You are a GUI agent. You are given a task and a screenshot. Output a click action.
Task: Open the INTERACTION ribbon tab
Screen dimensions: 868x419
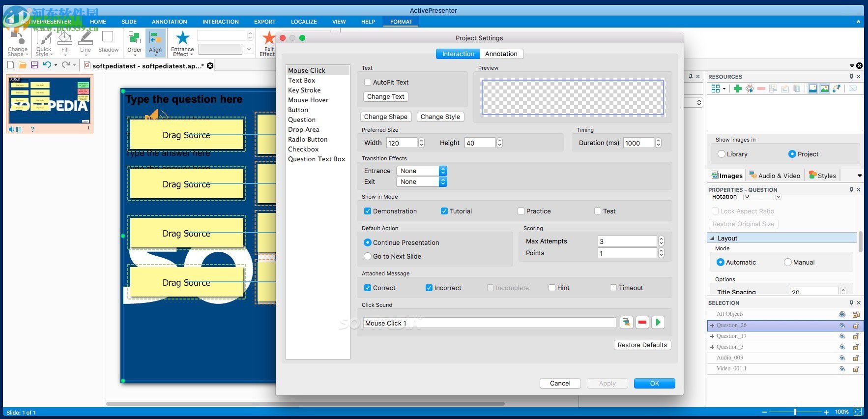(x=221, y=22)
